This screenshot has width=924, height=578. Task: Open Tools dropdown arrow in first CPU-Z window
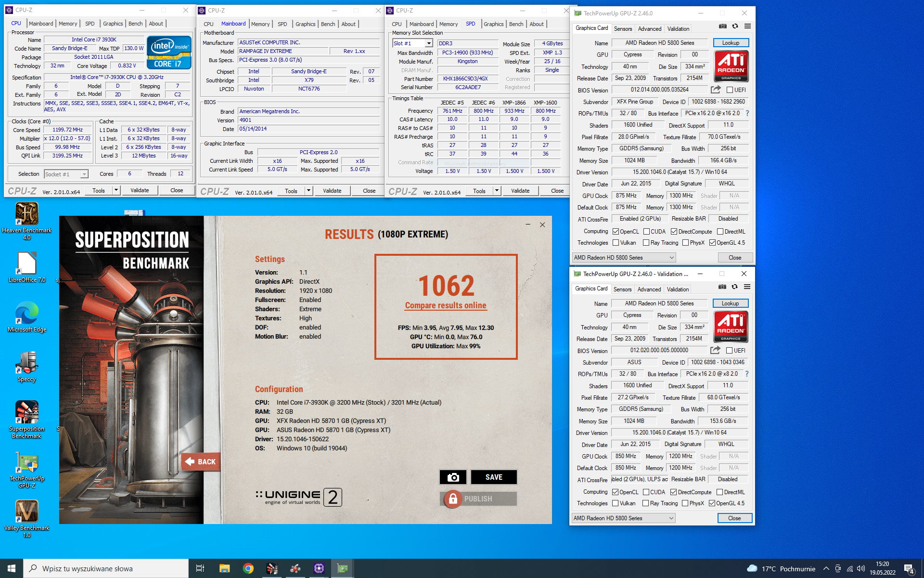[x=115, y=190]
